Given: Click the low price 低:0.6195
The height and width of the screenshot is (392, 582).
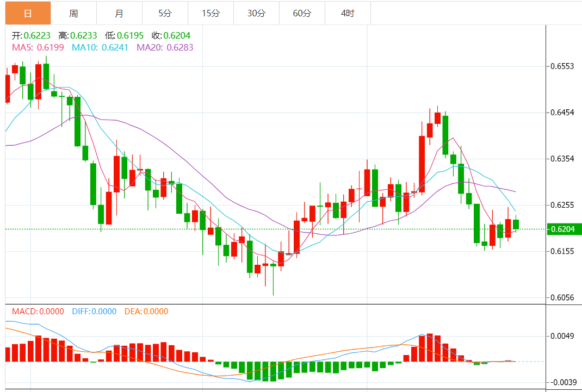Looking at the screenshot, I should [x=124, y=35].
